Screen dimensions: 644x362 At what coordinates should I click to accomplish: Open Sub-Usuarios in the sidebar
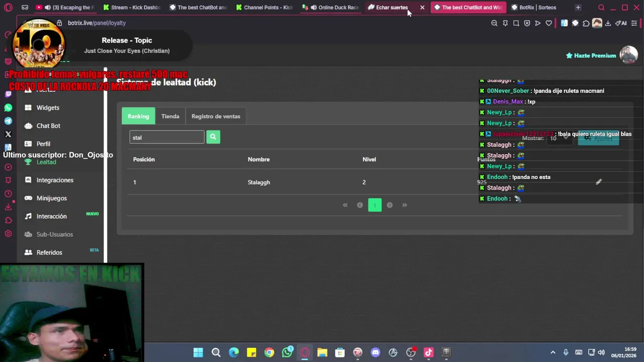(54, 234)
